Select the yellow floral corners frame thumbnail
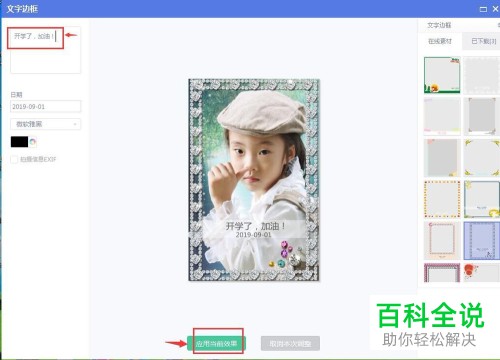Image resolution: width=500 pixels, height=360 pixels. pos(482,158)
